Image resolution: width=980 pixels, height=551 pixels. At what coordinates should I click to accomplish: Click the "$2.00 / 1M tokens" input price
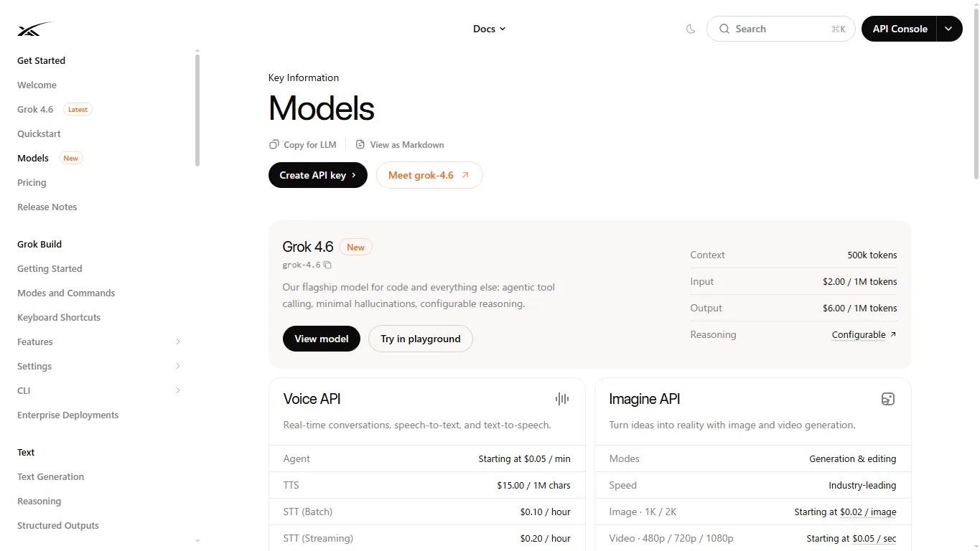click(x=860, y=281)
